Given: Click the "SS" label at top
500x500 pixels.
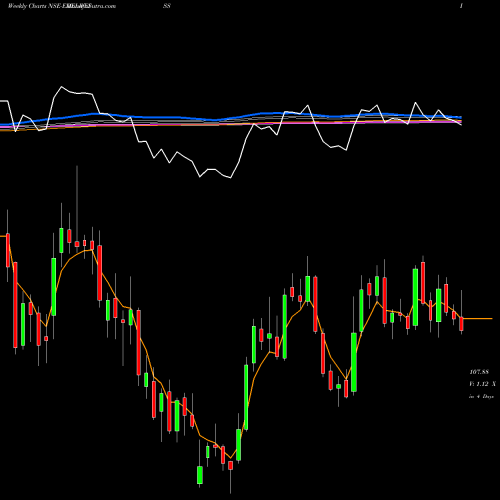Looking at the screenshot, I should pos(167,6).
